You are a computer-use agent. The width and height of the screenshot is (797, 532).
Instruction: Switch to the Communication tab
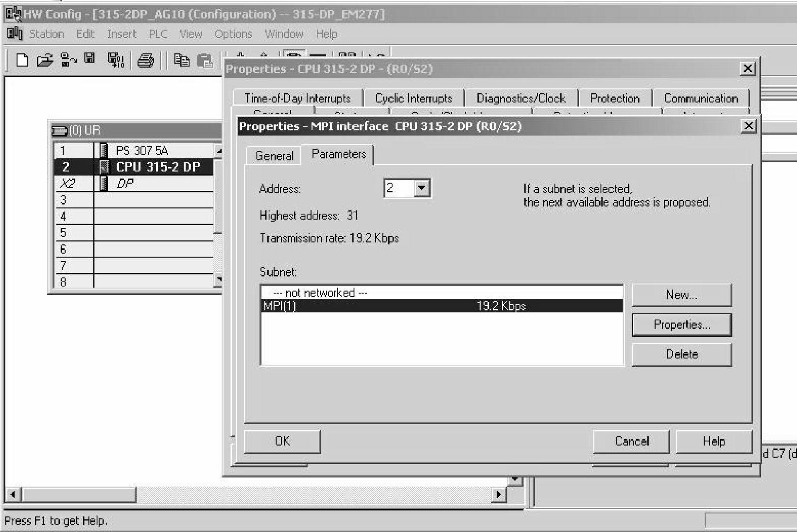tap(701, 98)
